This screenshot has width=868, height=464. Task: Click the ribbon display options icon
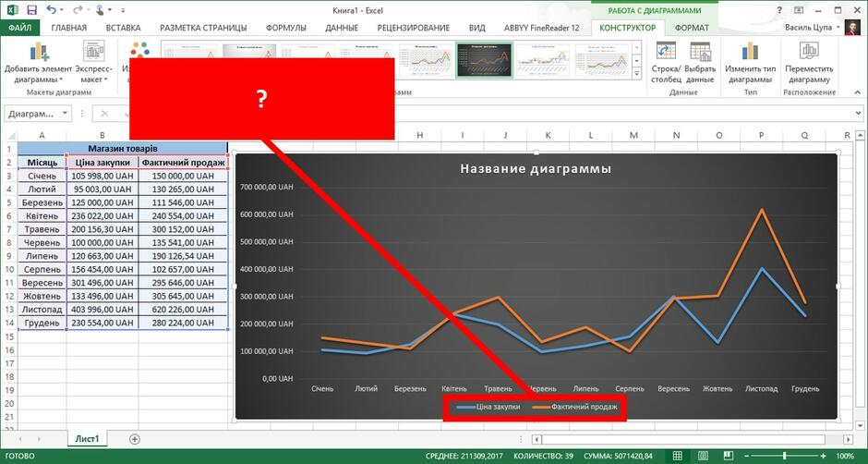(799, 10)
